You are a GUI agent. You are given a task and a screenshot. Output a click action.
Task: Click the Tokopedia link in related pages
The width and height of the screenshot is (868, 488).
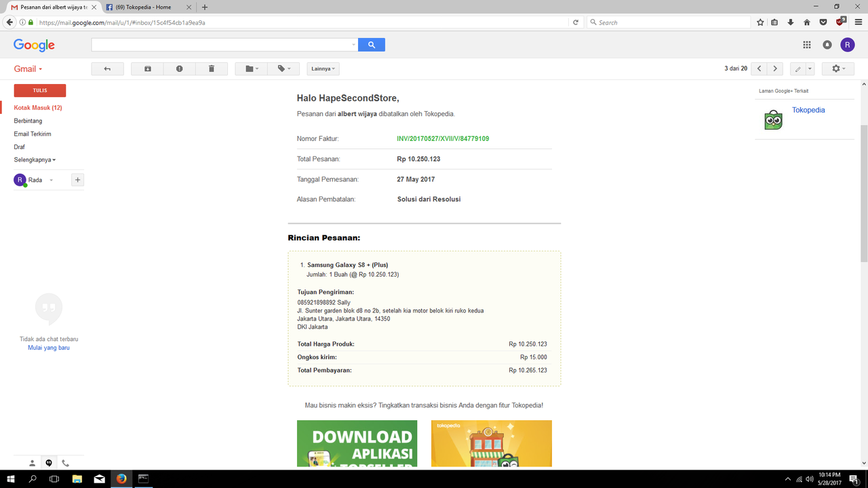[x=808, y=110]
